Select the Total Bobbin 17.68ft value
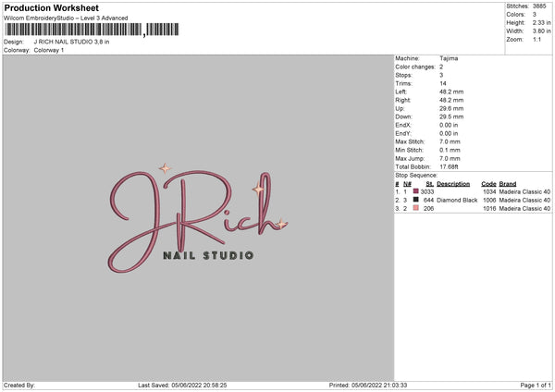The width and height of the screenshot is (555, 392). click(449, 167)
